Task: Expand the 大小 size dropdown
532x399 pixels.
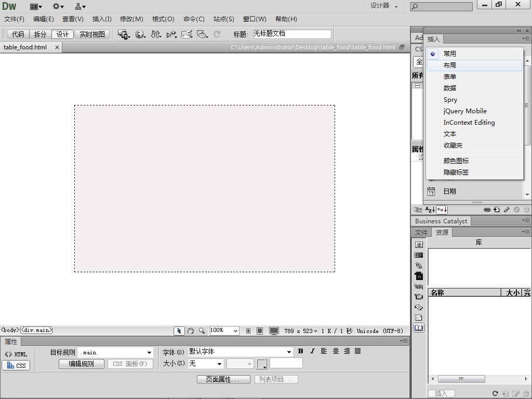Action: coord(220,364)
